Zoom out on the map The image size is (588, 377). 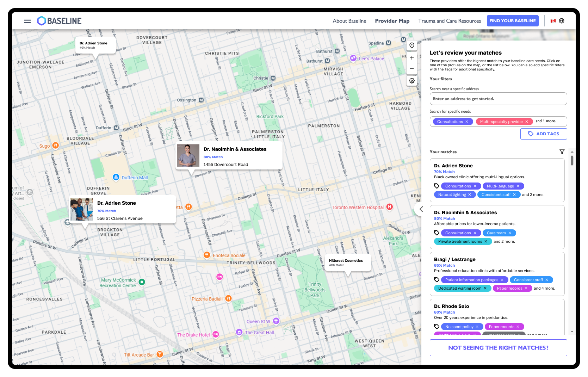click(x=412, y=68)
